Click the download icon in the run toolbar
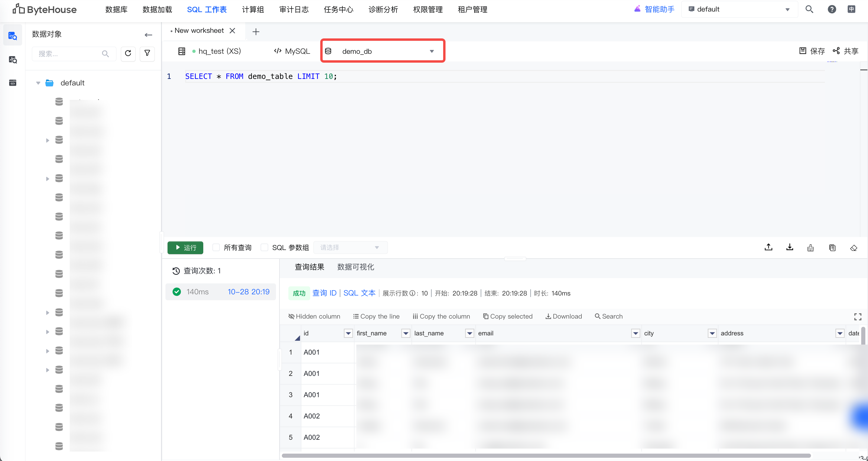 tap(789, 247)
